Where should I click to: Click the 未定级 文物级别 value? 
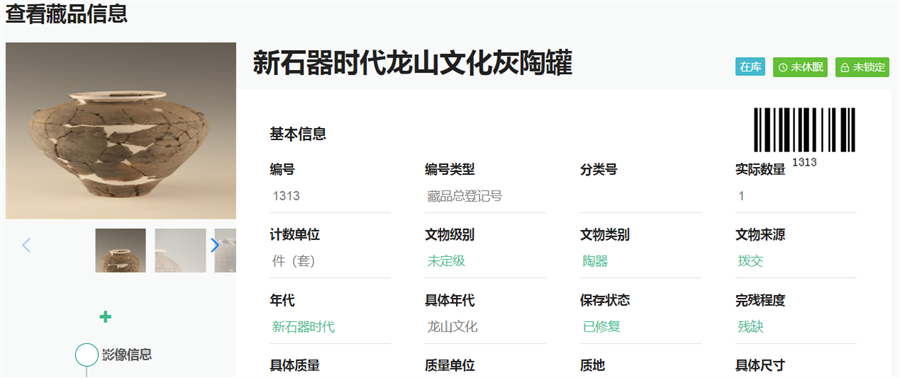click(446, 261)
